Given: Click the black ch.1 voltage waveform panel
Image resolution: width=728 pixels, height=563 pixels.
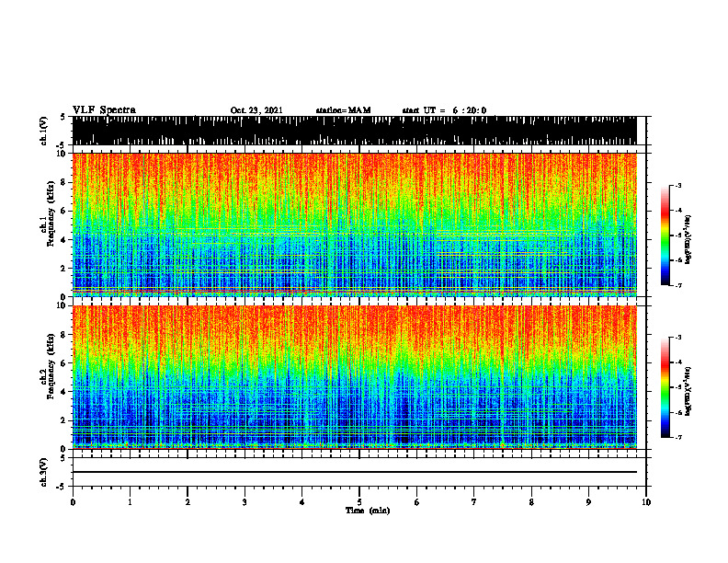Looking at the screenshot, I should pyautogui.click(x=354, y=131).
